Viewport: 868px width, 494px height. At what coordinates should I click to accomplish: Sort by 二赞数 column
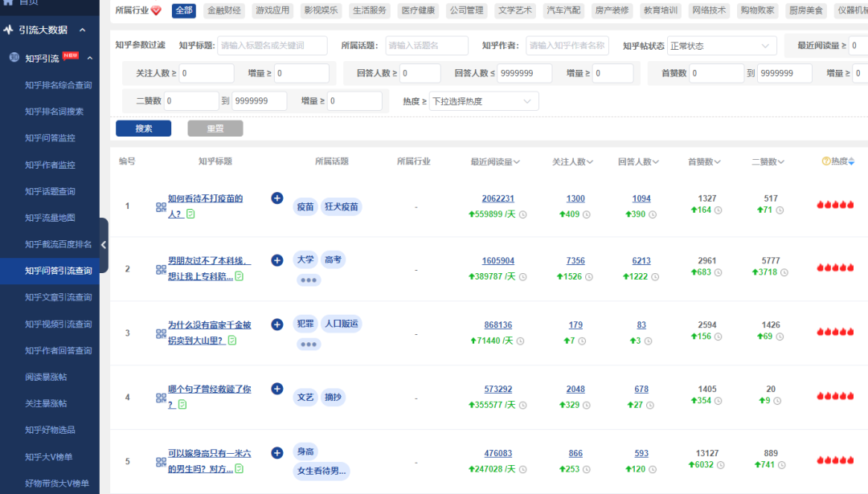pyautogui.click(x=768, y=161)
